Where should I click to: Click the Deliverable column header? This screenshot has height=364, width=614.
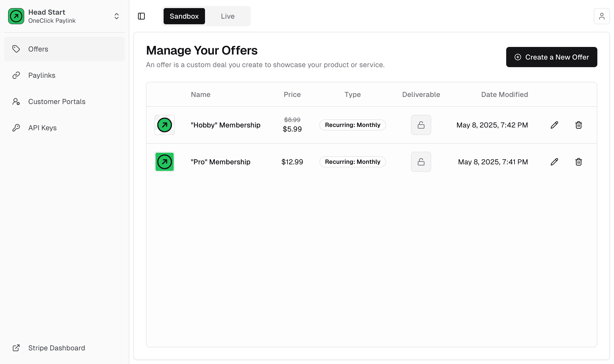coord(421,94)
